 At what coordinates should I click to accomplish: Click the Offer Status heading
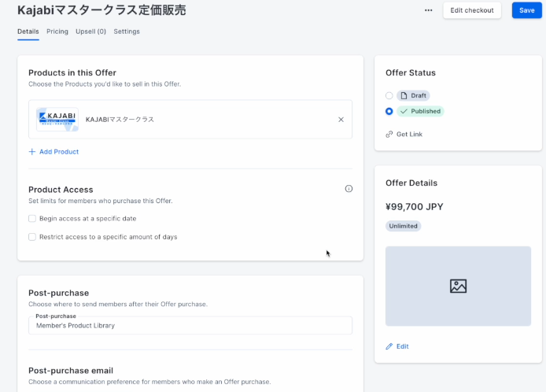(411, 73)
